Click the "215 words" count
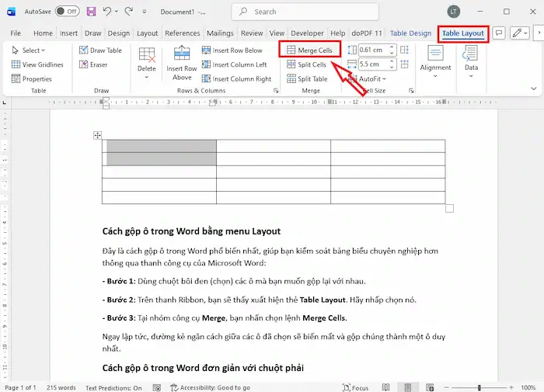This screenshot has width=544, height=392. (61, 387)
